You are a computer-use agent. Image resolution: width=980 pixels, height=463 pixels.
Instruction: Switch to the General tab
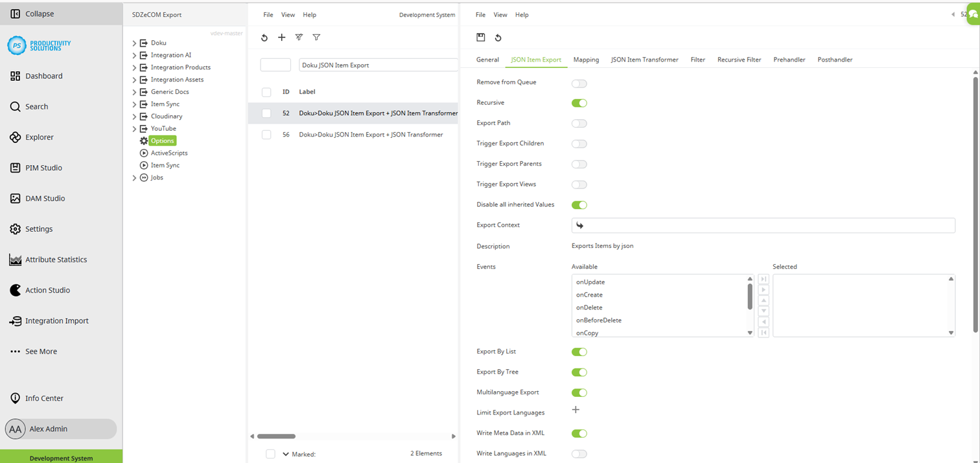pyautogui.click(x=487, y=60)
